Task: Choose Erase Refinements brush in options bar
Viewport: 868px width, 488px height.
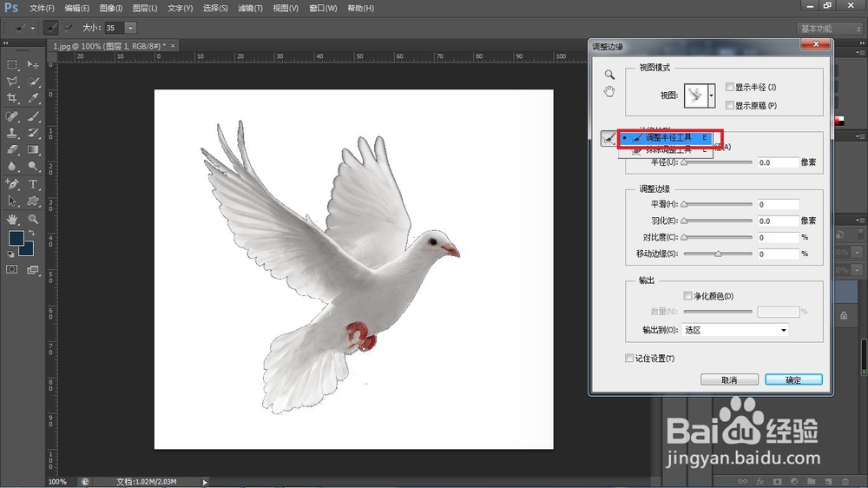Action: pos(68,28)
